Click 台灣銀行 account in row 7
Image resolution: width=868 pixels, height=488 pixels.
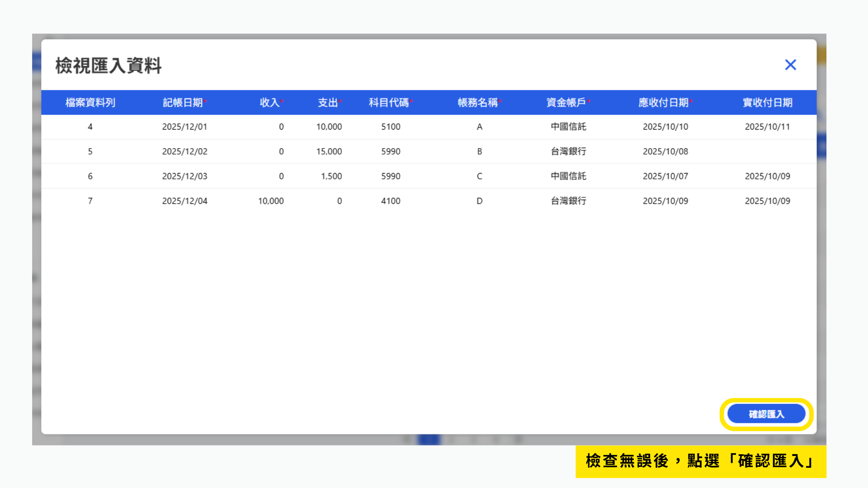[x=568, y=201]
